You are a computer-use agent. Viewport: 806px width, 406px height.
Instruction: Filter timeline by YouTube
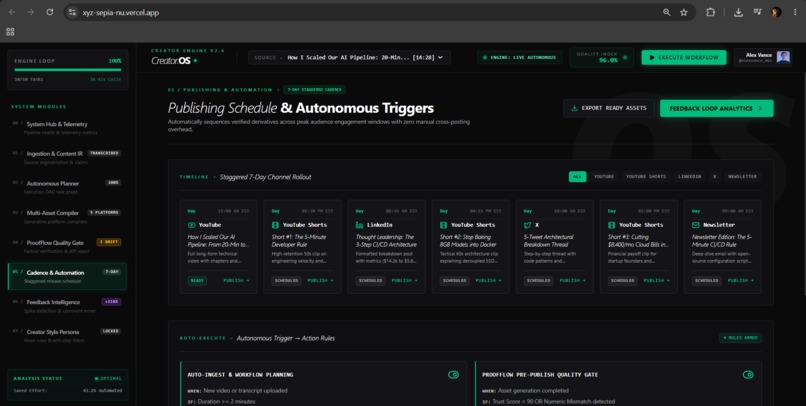tap(604, 176)
